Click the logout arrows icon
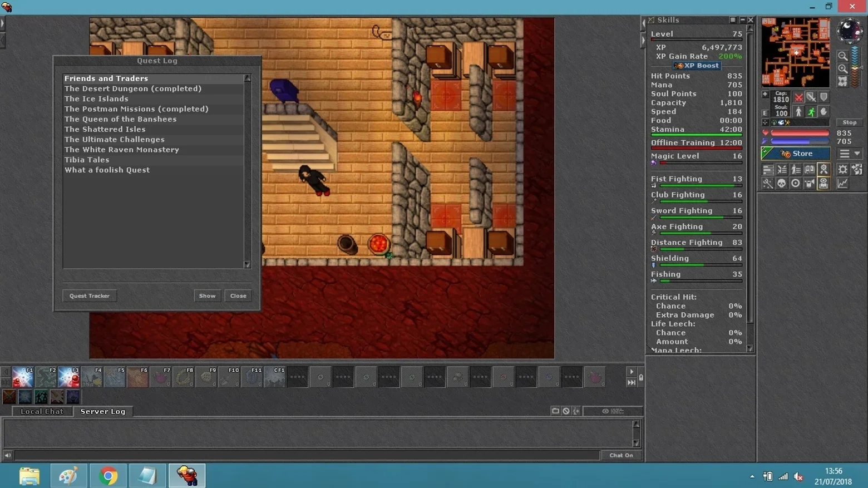 [857, 170]
